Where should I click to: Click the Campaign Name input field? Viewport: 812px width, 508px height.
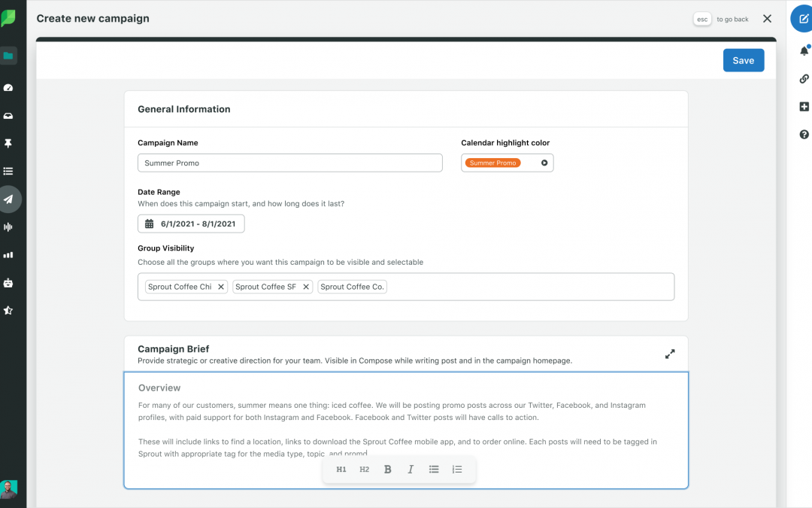[289, 163]
